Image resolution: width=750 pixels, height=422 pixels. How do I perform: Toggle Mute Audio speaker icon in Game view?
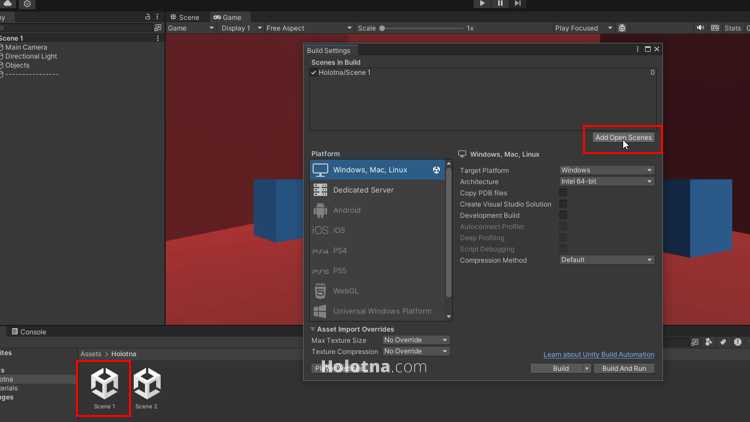tap(700, 28)
